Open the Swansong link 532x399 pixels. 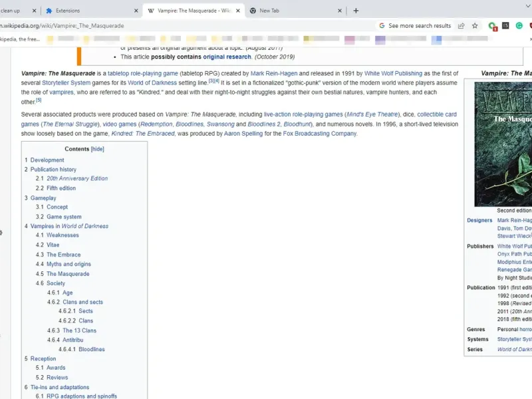(221, 124)
